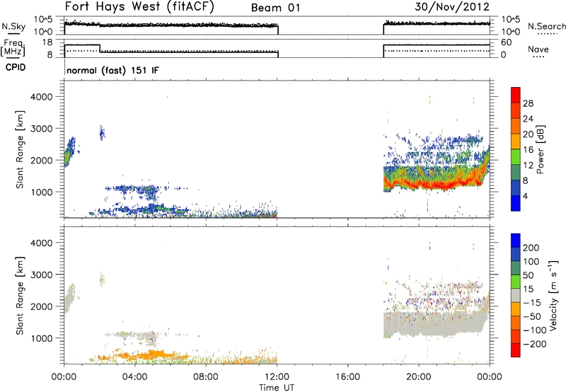Click the "-100" label on the velocity colorbar
Image resolution: width=566 pixels, height=392 pixels.
[x=534, y=330]
